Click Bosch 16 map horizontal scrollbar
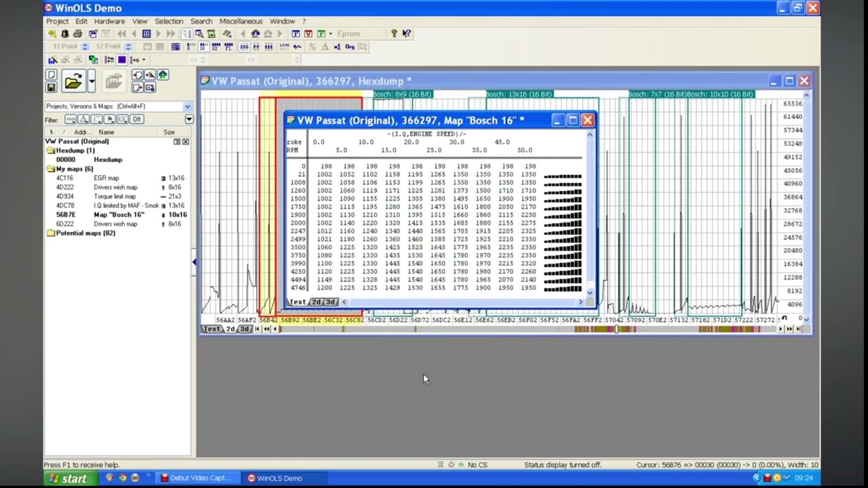 pos(463,302)
